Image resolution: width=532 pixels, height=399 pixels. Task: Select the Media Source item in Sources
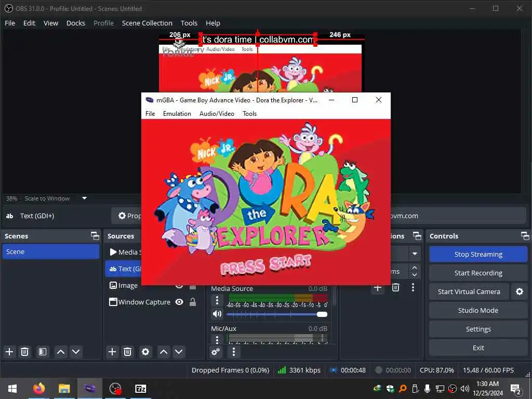124,252
